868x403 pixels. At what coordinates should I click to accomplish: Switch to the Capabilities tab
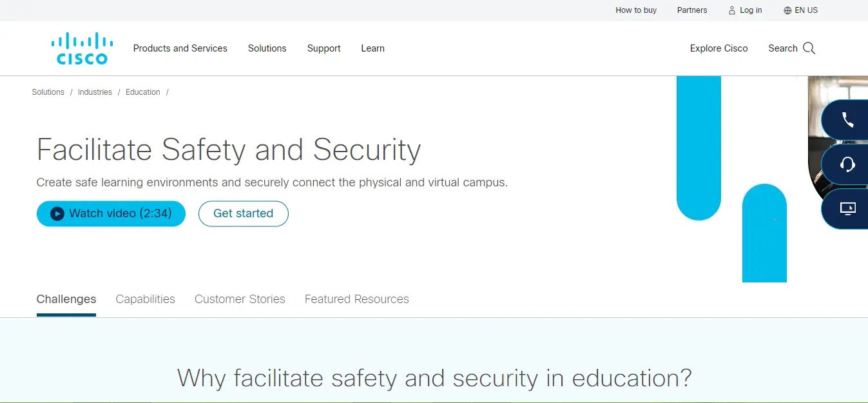tap(145, 299)
